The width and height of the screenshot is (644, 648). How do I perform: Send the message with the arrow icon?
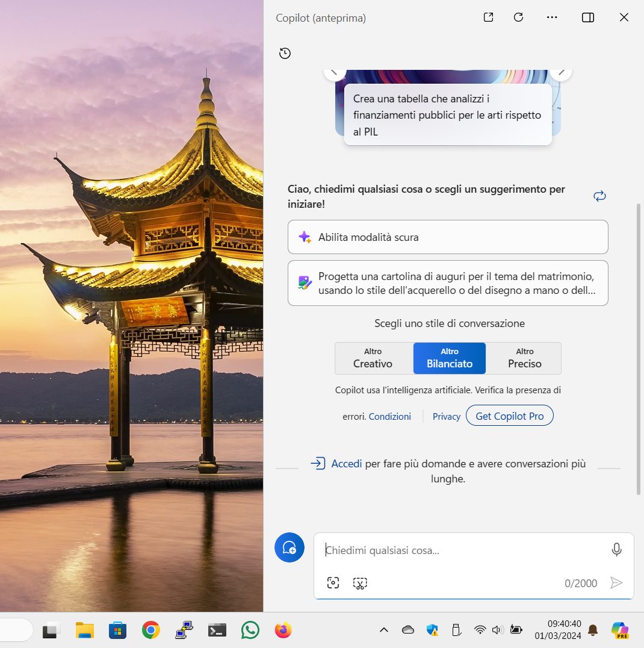pyautogui.click(x=616, y=583)
